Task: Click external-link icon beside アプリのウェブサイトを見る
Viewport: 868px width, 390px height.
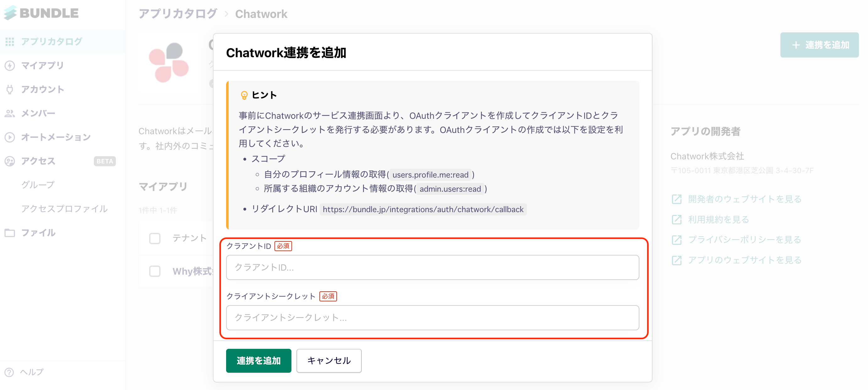Action: point(677,260)
